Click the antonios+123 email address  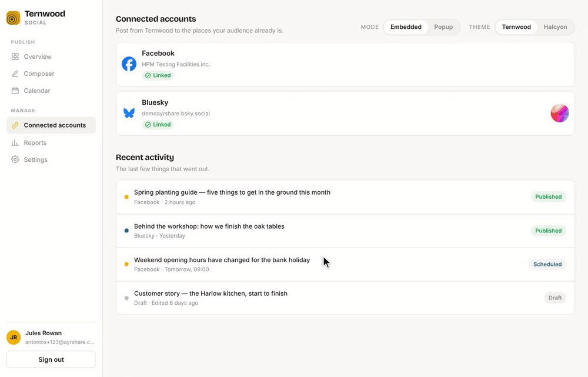(60, 342)
